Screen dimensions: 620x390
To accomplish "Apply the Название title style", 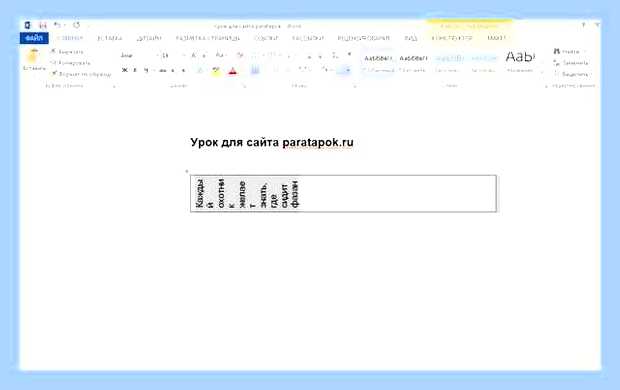I will 520,62.
